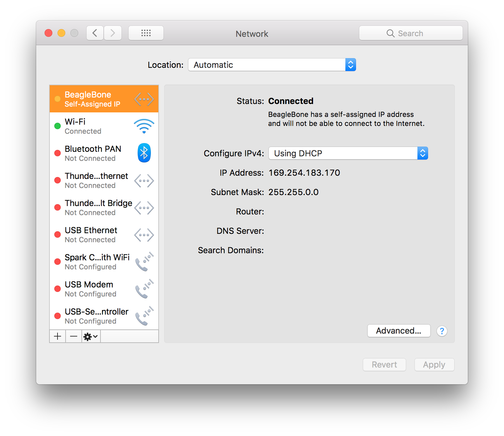Minimize the window with the yellow button
The height and width of the screenshot is (436, 504).
[61, 33]
